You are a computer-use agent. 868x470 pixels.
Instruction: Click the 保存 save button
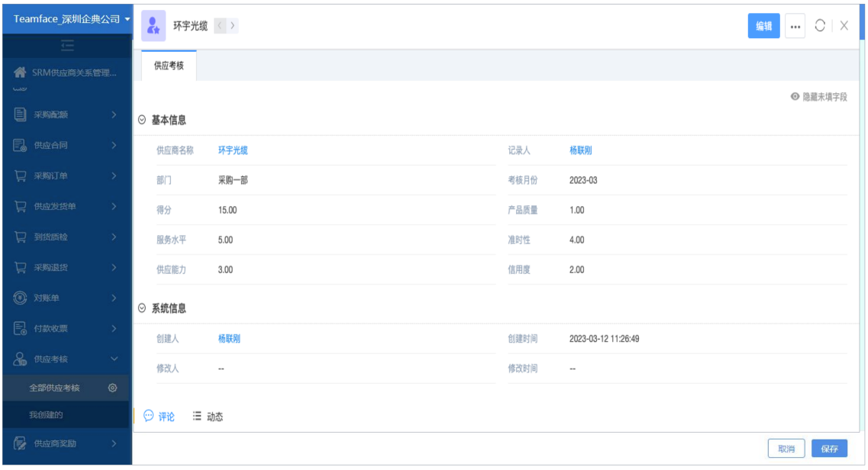(x=829, y=449)
